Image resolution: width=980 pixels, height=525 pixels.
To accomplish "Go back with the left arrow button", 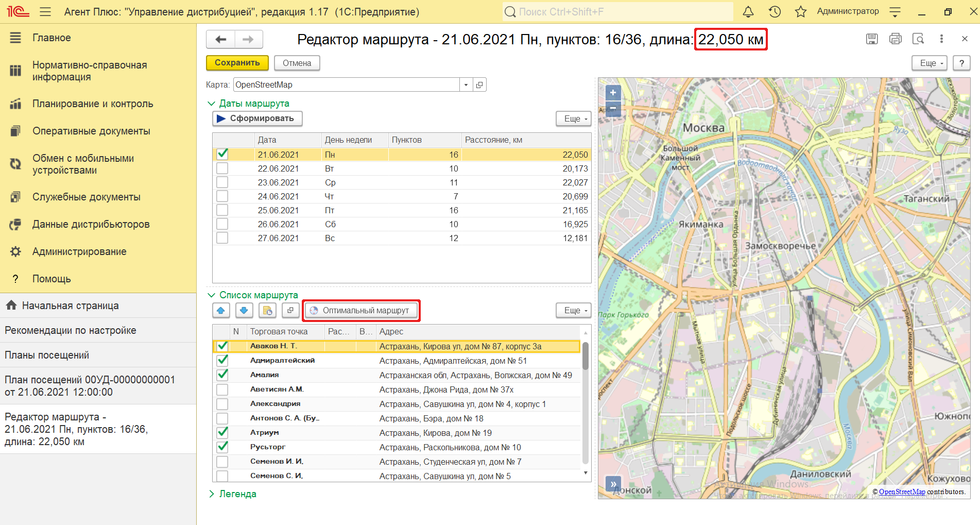I will click(221, 39).
